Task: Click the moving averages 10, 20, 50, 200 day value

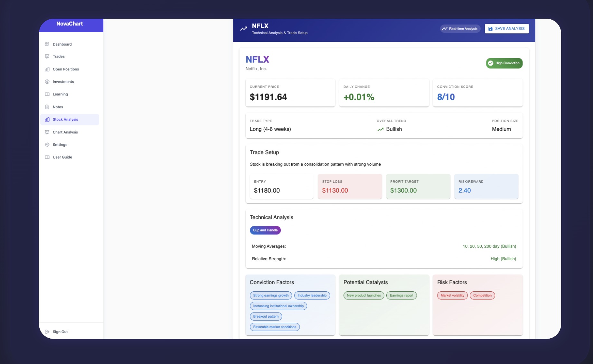Action: tap(489, 247)
